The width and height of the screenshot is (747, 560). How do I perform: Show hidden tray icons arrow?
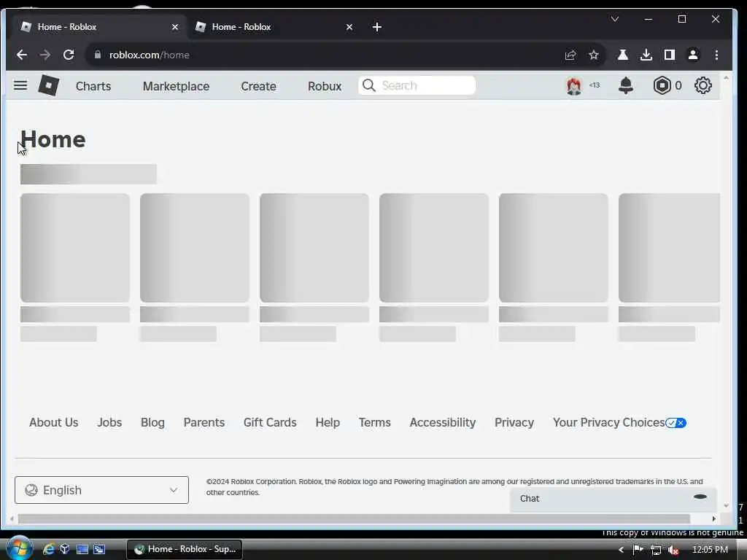622,550
